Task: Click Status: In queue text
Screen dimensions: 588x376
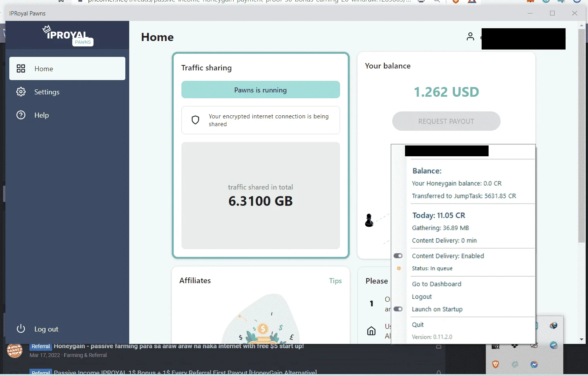Action: (432, 268)
